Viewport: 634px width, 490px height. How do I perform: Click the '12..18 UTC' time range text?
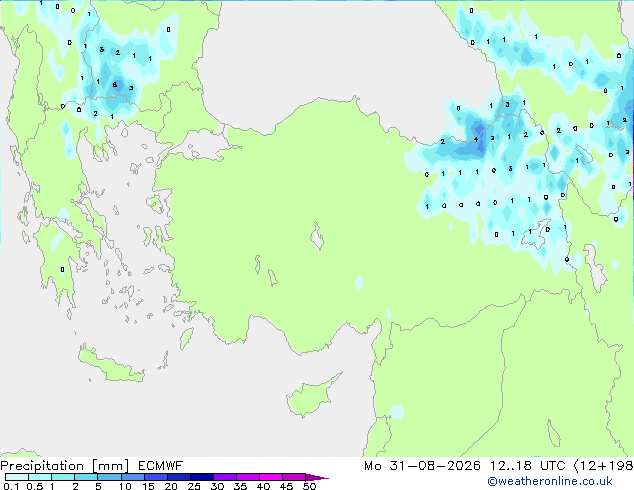tap(527, 466)
